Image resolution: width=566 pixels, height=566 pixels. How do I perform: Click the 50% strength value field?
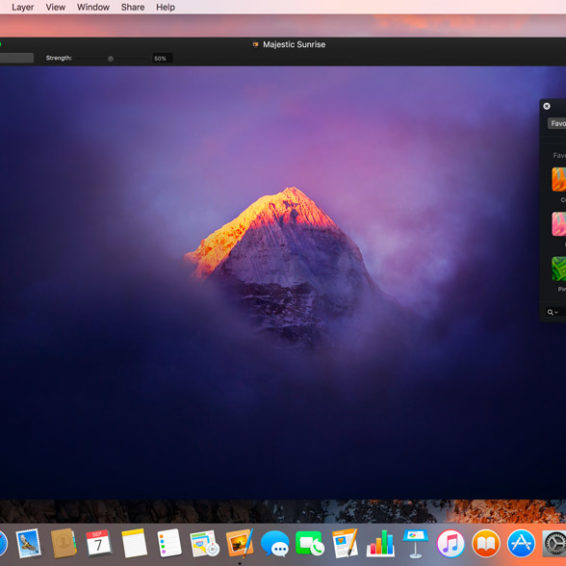coord(162,58)
